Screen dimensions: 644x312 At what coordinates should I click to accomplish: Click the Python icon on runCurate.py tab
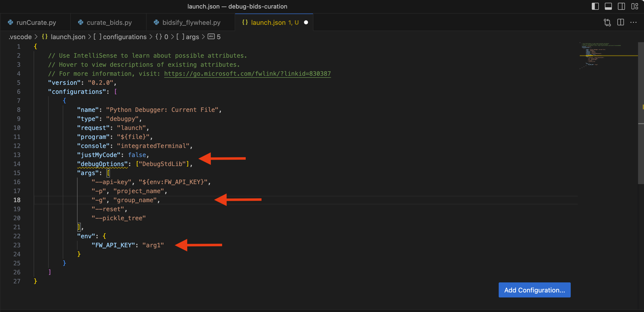pyautogui.click(x=11, y=22)
